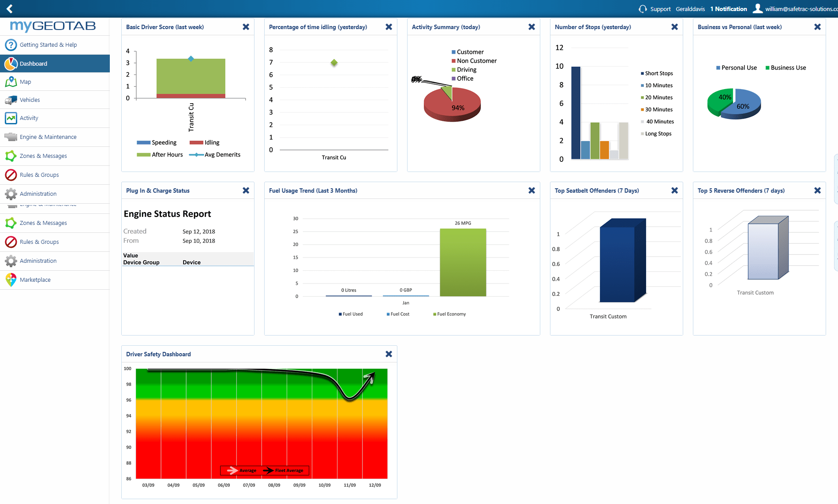
Task: Close Plug In & Charge Status widget
Action: [246, 190]
